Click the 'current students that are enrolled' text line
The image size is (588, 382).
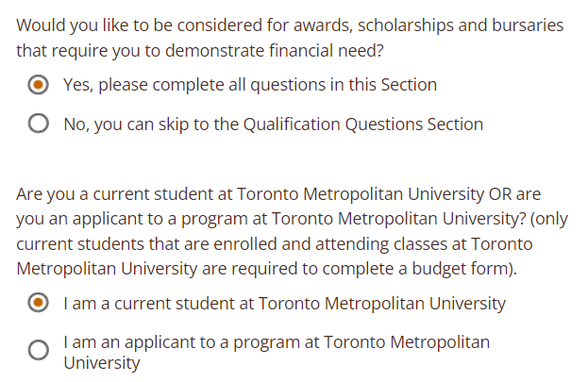274,244
